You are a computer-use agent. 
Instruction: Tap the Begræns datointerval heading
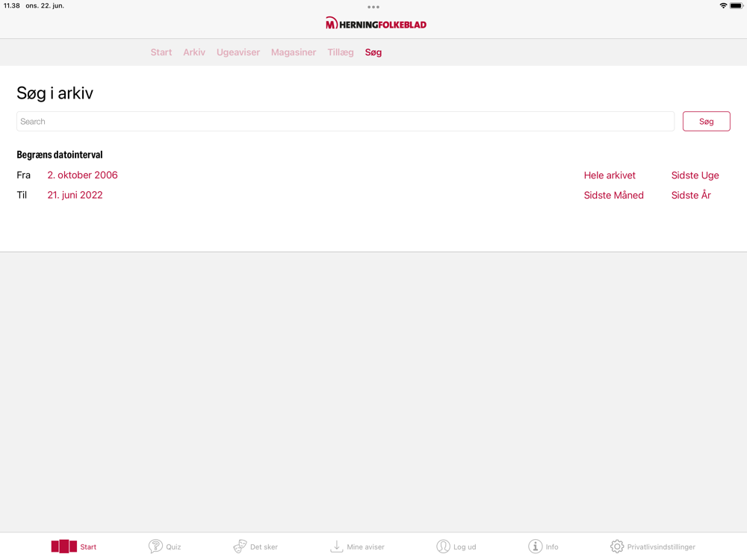tap(60, 155)
